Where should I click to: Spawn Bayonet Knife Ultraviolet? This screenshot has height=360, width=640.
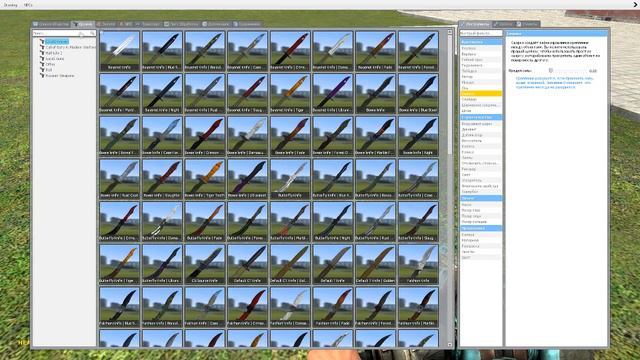tap(333, 93)
